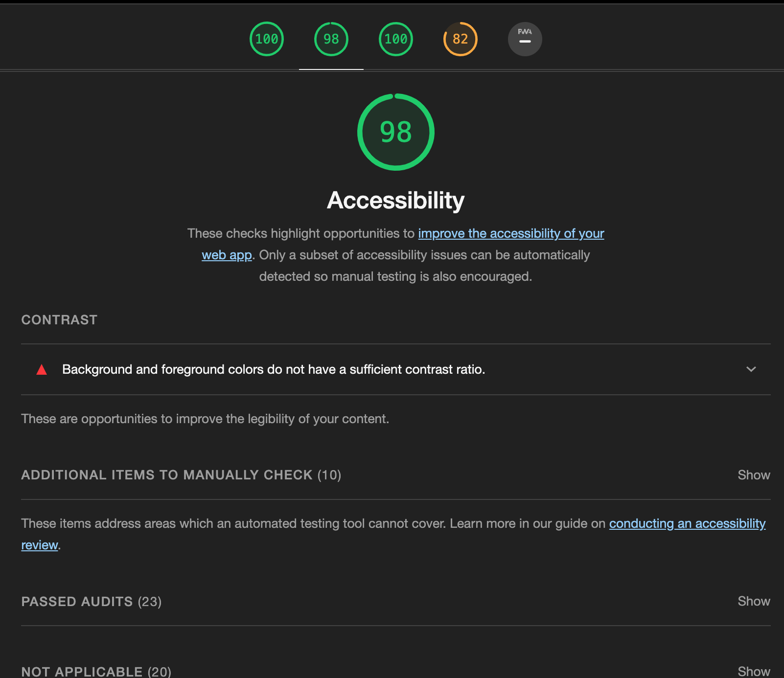Open the background and foreground colors audit row
The height and width of the screenshot is (678, 784).
tap(396, 369)
